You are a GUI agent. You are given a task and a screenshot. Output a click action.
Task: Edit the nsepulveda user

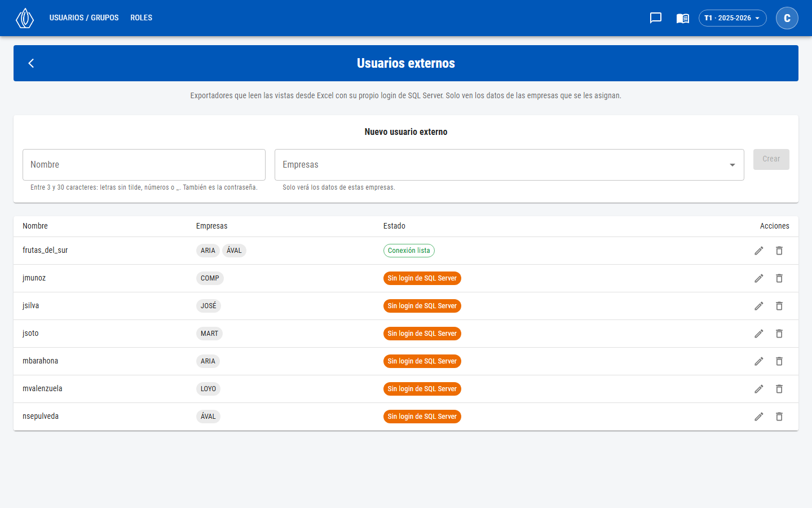coord(759,417)
